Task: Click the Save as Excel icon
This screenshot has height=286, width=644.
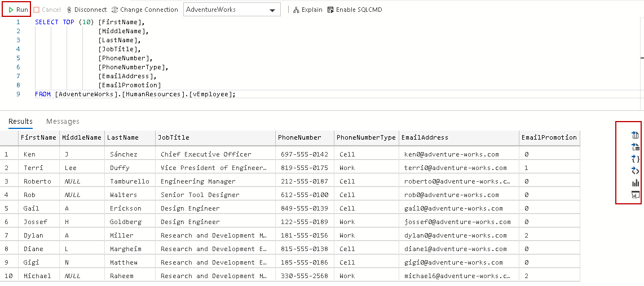Action: point(636,147)
